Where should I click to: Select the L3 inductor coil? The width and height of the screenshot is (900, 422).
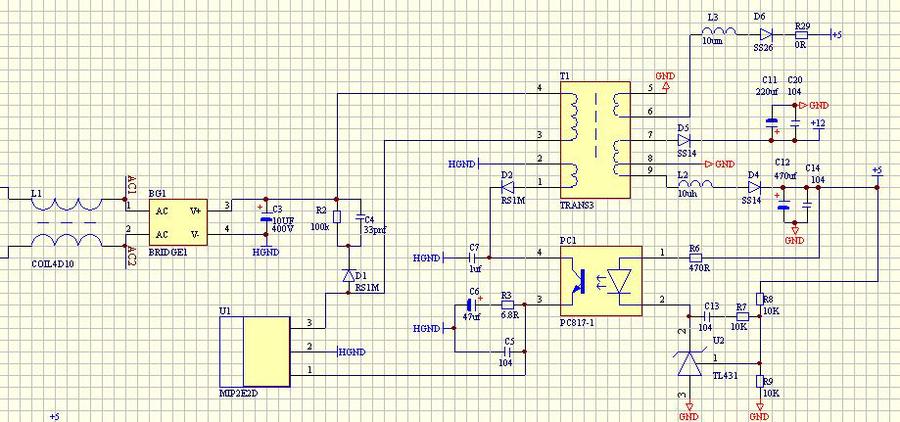click(x=713, y=34)
